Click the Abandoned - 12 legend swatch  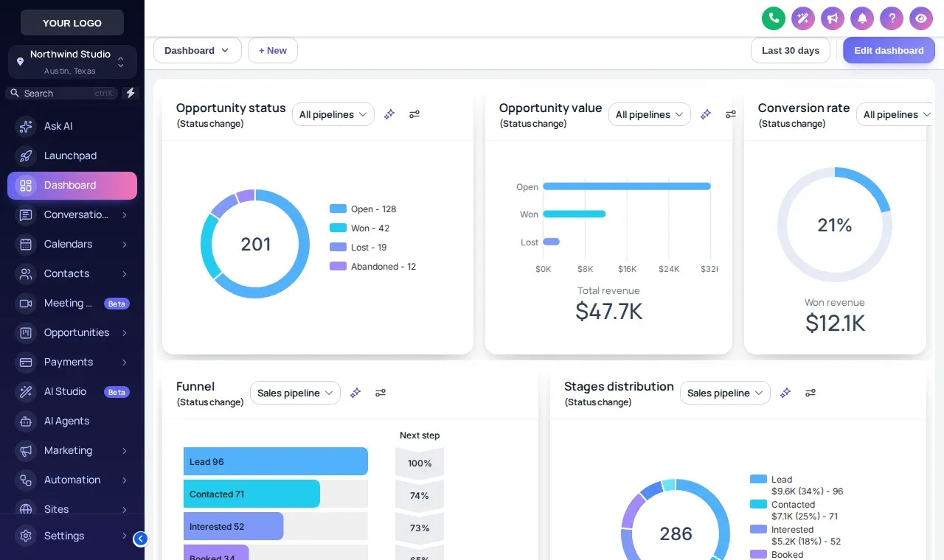[x=338, y=266]
